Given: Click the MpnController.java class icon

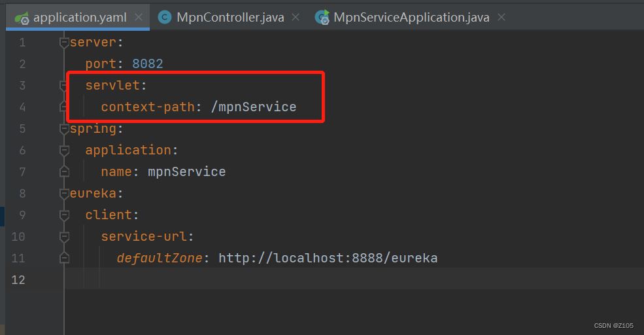Looking at the screenshot, I should point(165,17).
